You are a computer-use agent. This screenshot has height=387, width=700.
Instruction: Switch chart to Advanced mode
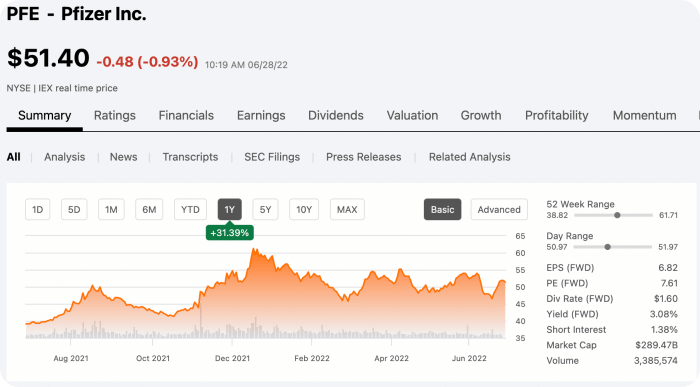(499, 209)
